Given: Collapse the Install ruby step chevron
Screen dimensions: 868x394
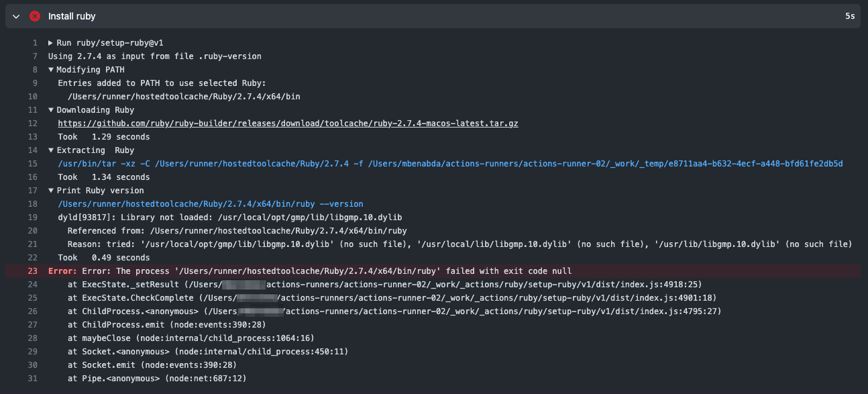Looking at the screenshot, I should pos(16,16).
